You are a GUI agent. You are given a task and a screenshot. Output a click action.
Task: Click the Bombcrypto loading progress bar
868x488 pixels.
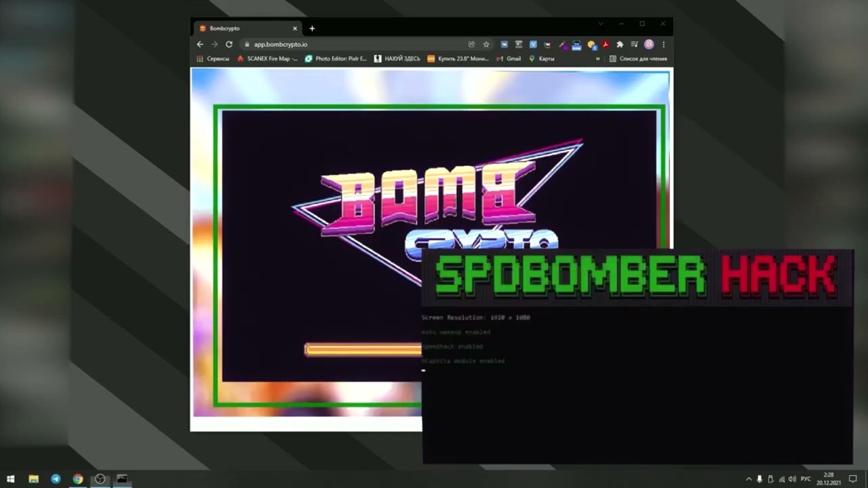(363, 350)
